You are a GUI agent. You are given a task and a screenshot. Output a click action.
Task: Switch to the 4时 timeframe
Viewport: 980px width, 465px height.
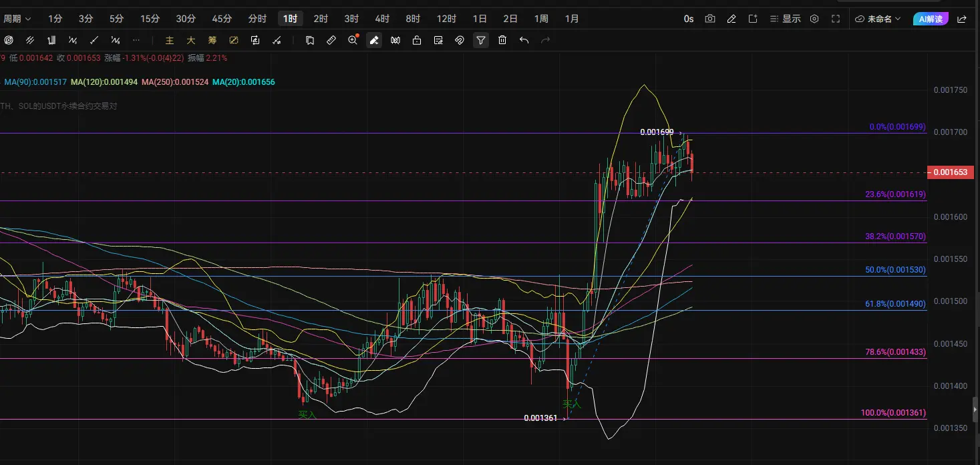click(382, 19)
